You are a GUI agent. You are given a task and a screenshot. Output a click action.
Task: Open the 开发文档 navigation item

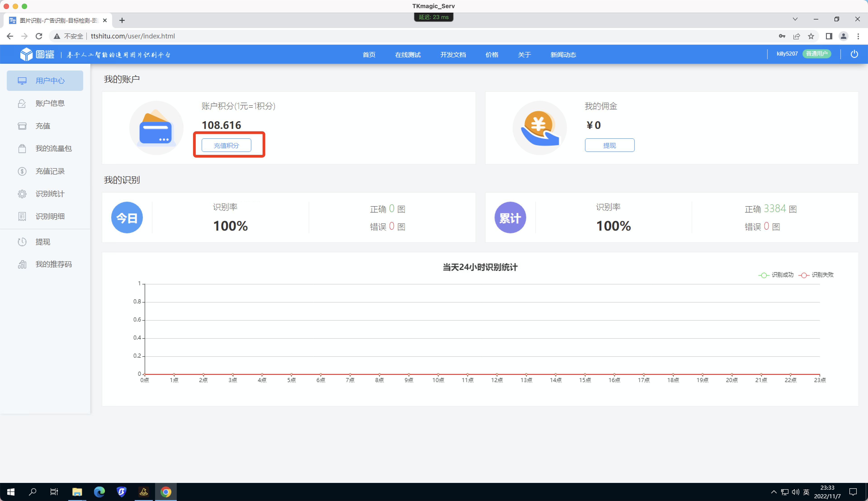pyautogui.click(x=453, y=54)
